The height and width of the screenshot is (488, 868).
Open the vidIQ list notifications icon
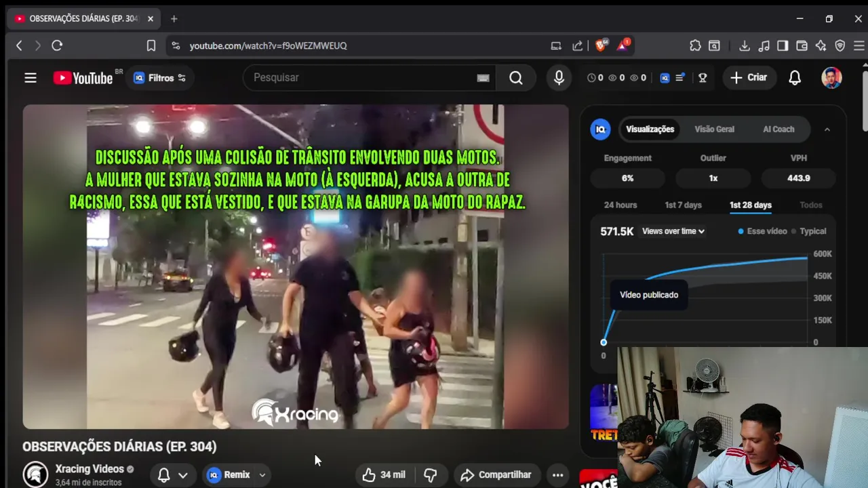tap(680, 78)
